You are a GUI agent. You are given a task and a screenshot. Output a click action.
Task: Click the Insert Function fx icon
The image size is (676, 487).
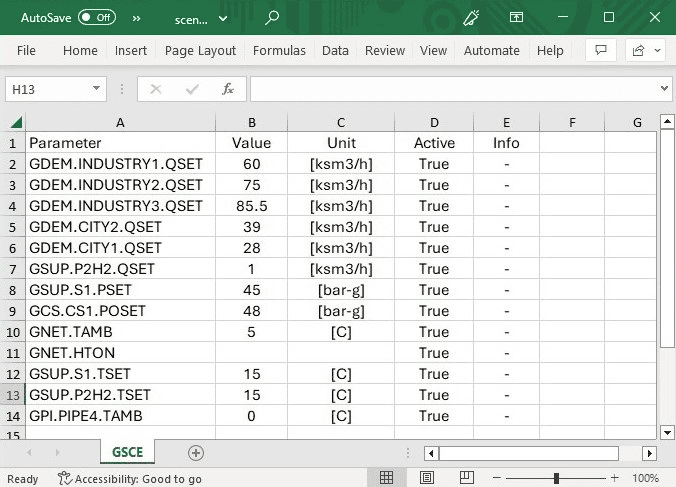[228, 89]
